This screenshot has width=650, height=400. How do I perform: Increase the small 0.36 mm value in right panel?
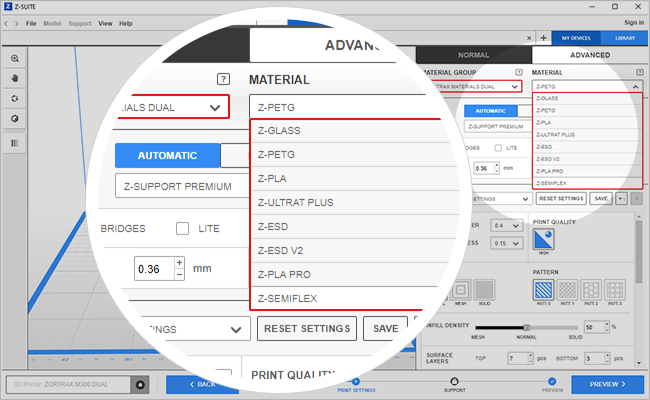[497, 165]
